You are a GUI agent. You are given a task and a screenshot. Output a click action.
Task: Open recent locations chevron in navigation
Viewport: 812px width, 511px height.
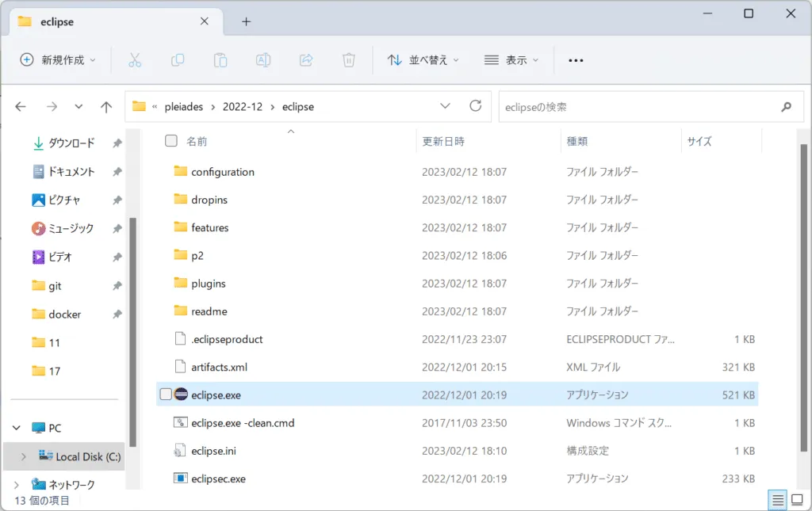click(79, 106)
